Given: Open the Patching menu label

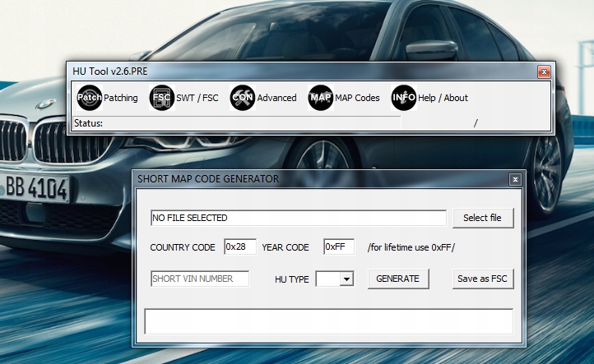Looking at the screenshot, I should click(x=121, y=98).
